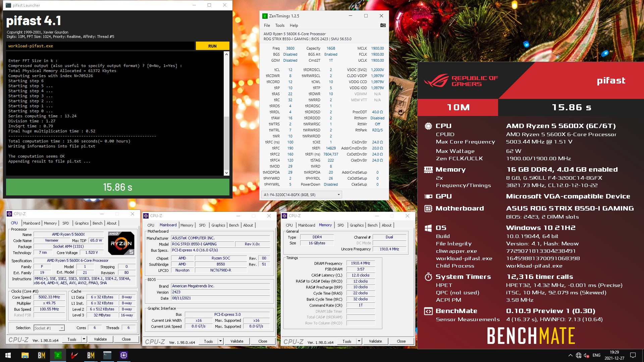Click the Windows OS icon in BenchMate panel

428,228
